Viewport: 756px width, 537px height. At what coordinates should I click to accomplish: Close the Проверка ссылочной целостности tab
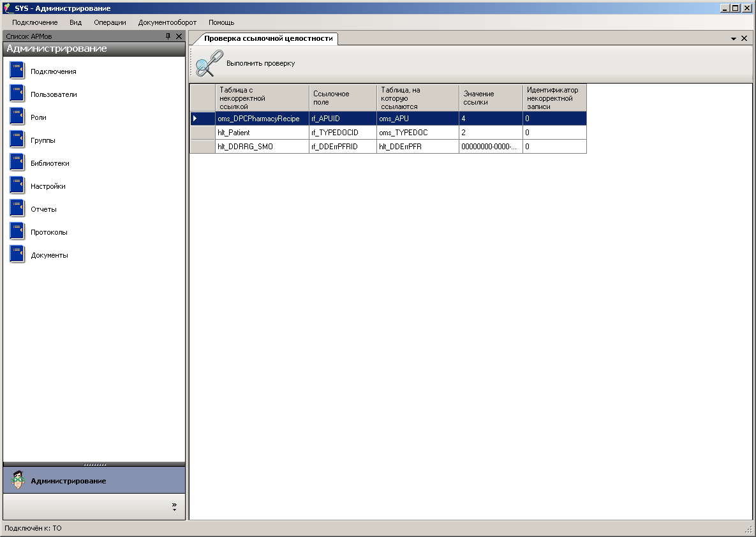(745, 38)
